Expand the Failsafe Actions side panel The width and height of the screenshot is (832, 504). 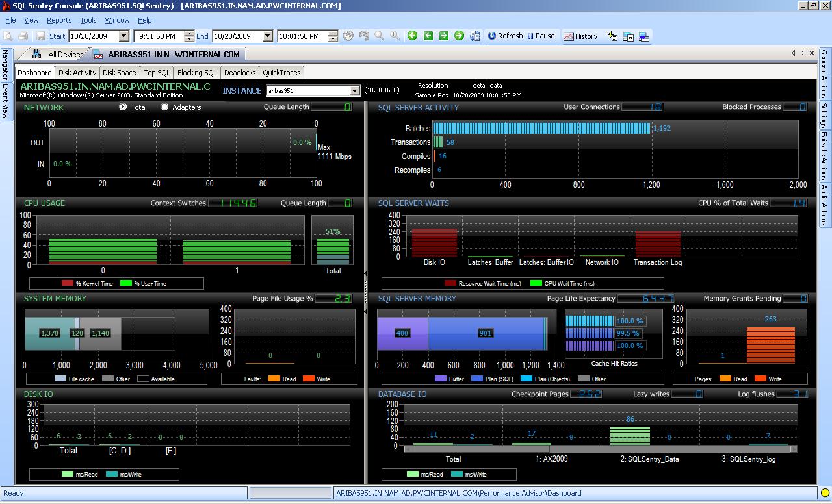pos(824,156)
